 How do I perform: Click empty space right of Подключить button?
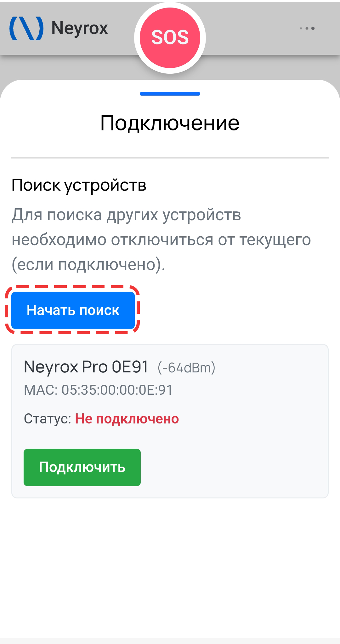click(233, 468)
